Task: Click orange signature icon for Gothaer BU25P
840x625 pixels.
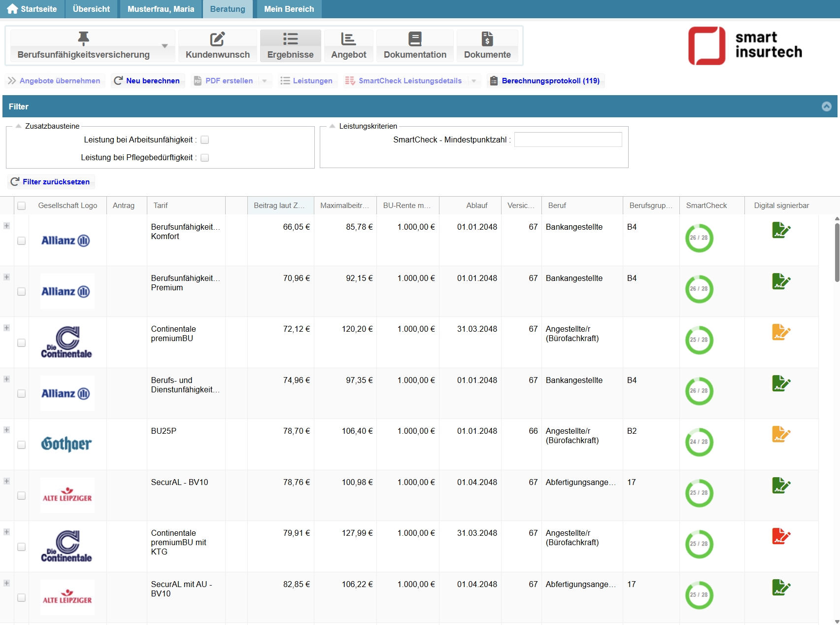Action: click(781, 434)
